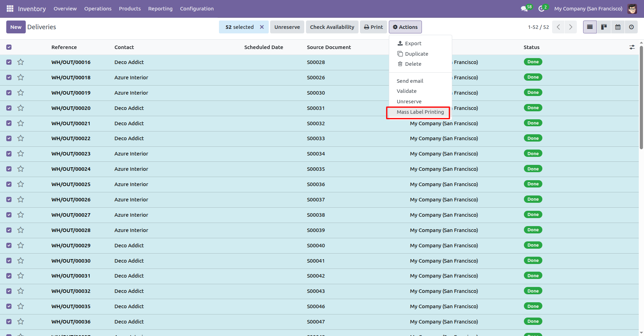Deselect the WH/OUT/00018 row checkbox
The height and width of the screenshot is (336, 644).
pos(9,78)
